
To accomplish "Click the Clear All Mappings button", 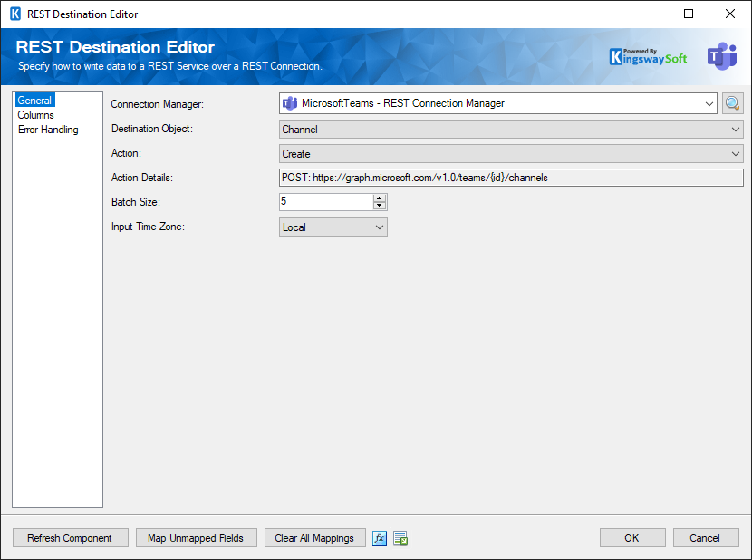I will click(314, 538).
